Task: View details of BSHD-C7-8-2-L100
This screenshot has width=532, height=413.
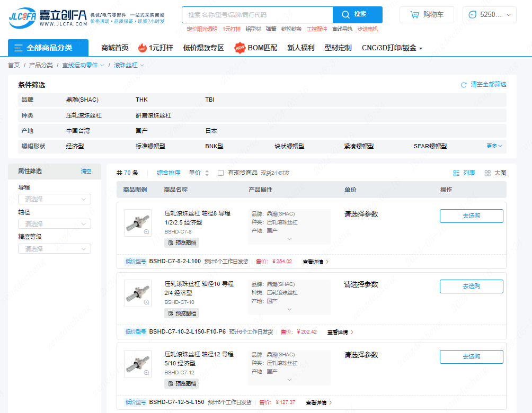Action: click(x=315, y=262)
